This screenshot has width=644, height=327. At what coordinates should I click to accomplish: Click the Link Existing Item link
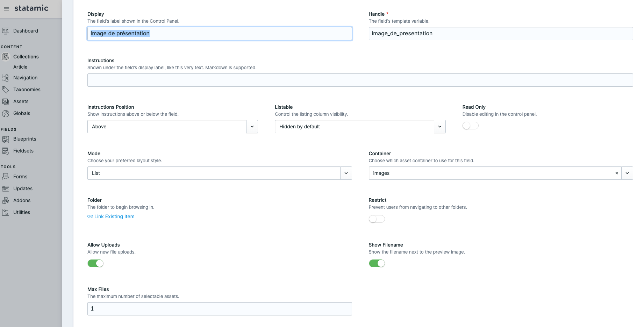point(114,216)
